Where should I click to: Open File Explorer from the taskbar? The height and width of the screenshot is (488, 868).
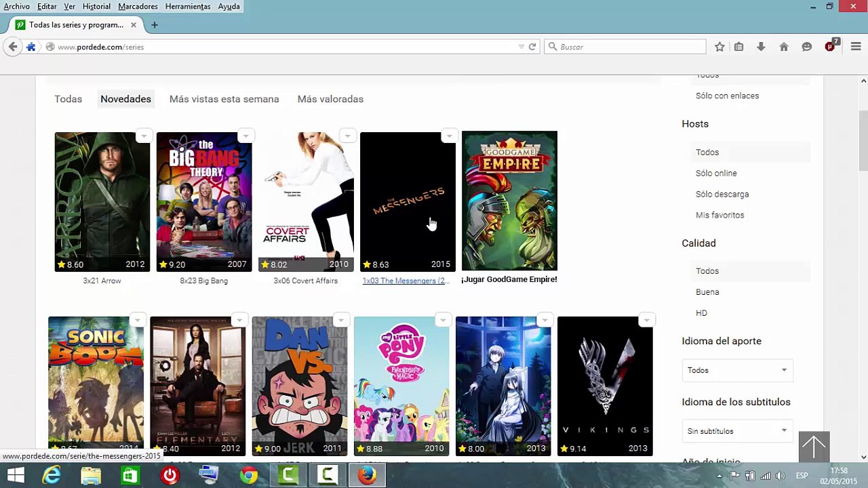pyautogui.click(x=91, y=476)
